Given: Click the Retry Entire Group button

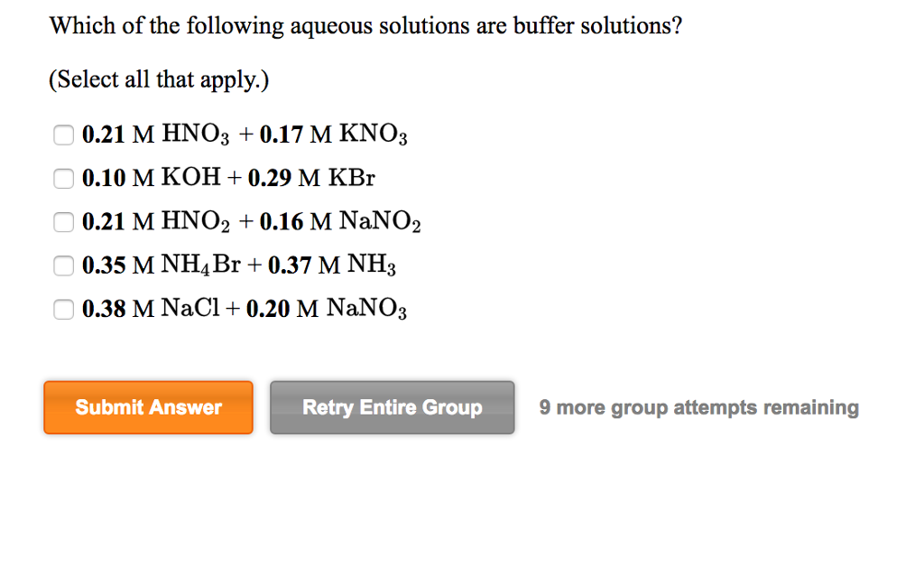Looking at the screenshot, I should pos(392,407).
